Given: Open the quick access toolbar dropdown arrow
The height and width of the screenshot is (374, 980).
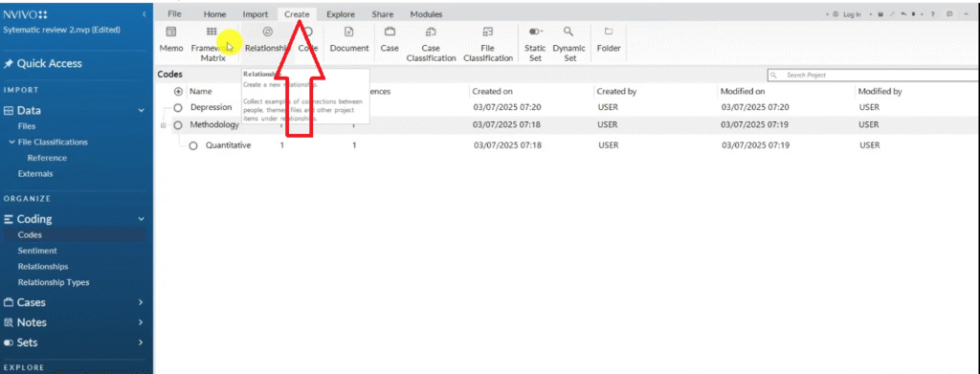Looking at the screenshot, I should (x=913, y=14).
